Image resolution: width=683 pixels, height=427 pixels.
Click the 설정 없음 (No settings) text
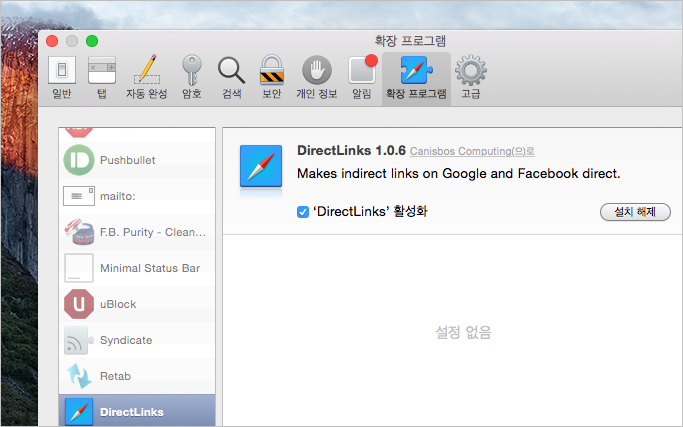coord(463,332)
